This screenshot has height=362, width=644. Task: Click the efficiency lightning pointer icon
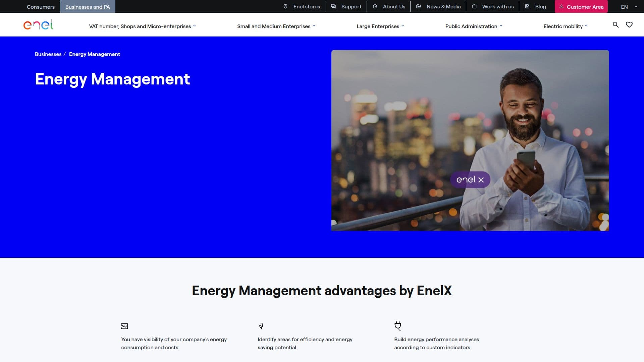click(x=261, y=326)
